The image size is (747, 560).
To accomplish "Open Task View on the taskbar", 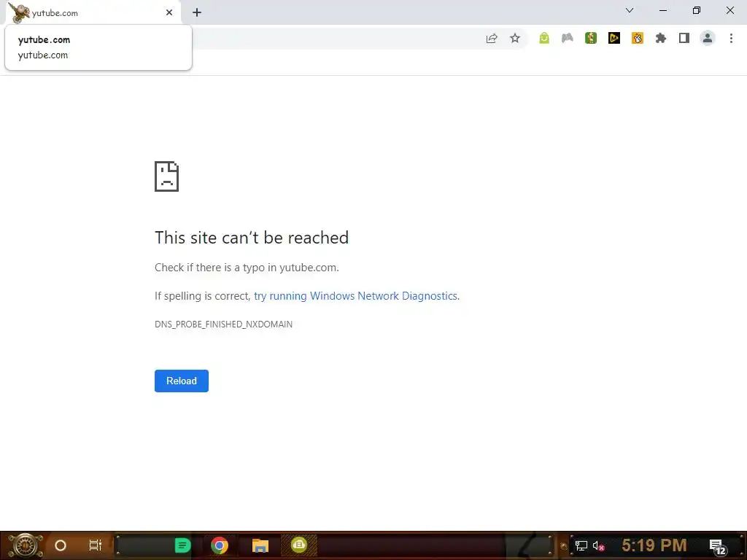I will coord(96,545).
